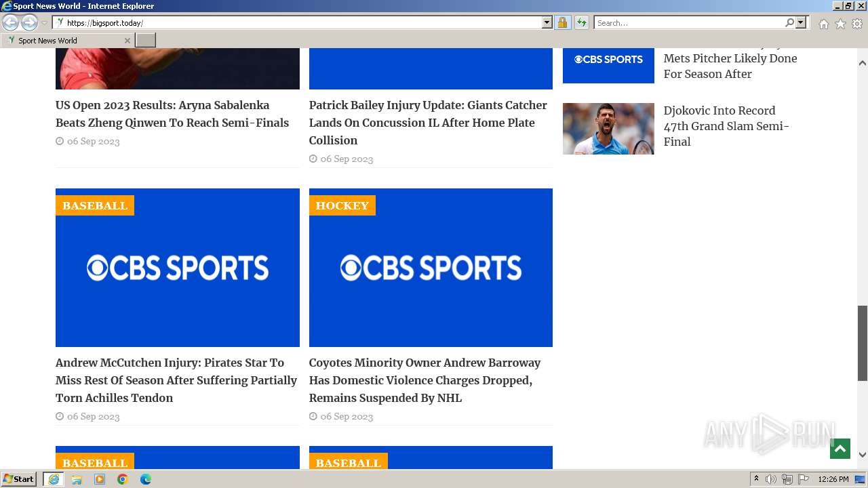Click the scrollbar up arrow
The height and width of the screenshot is (488, 868).
pos(863,62)
